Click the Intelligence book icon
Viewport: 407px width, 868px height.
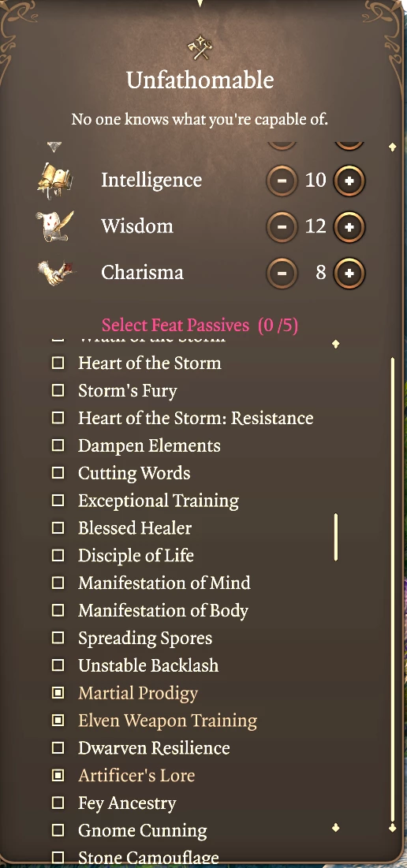54,181
